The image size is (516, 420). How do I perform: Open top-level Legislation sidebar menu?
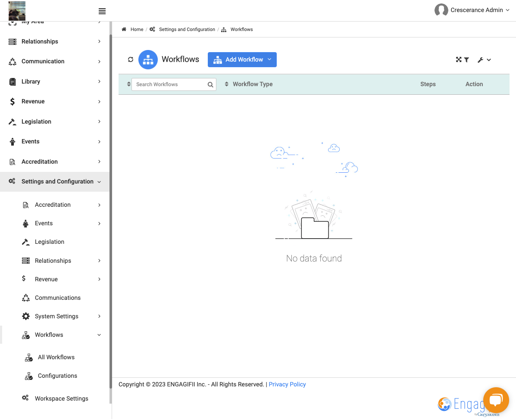pyautogui.click(x=55, y=121)
